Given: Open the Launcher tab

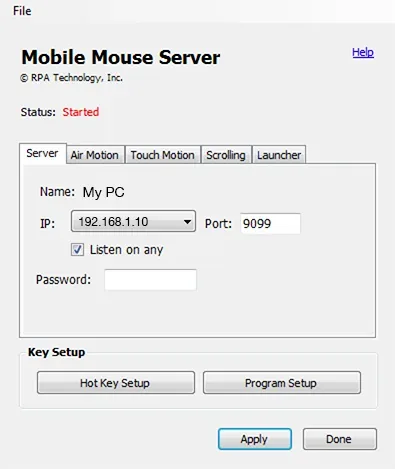Looking at the screenshot, I should point(279,155).
